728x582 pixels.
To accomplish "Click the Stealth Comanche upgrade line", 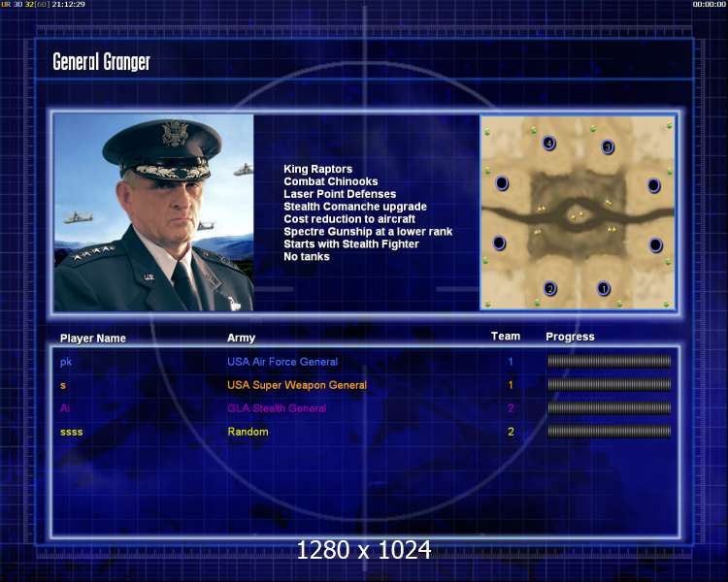I will [355, 207].
